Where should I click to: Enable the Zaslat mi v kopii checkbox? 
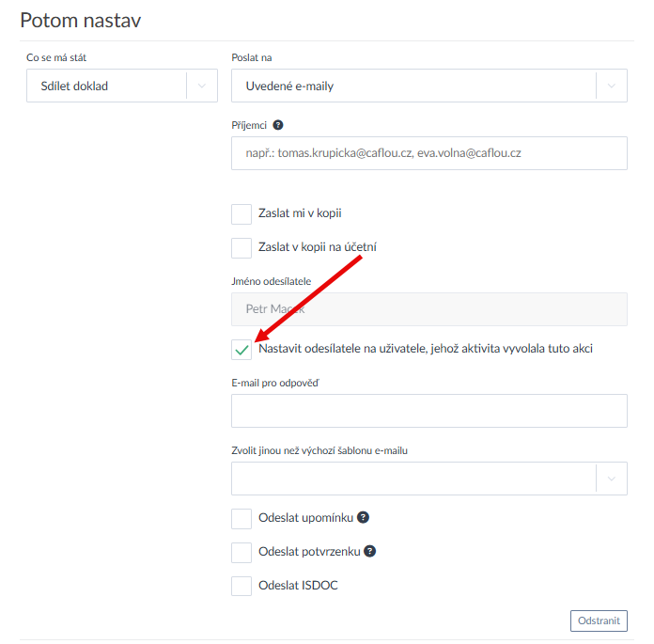click(x=241, y=213)
